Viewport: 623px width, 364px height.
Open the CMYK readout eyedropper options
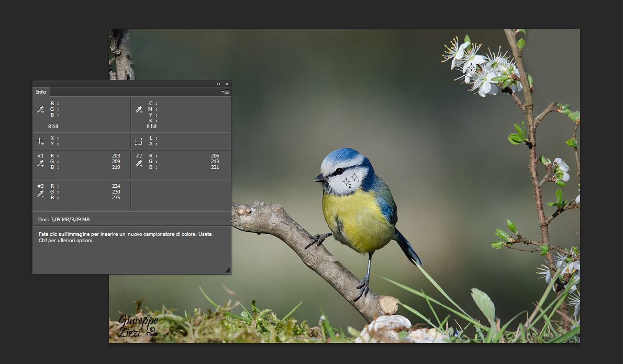click(x=139, y=109)
